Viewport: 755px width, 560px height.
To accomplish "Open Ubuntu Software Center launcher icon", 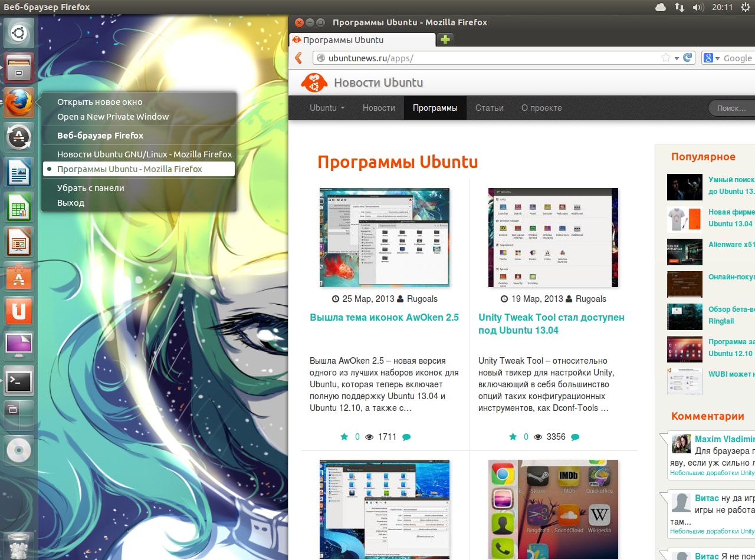I will pos(19,276).
